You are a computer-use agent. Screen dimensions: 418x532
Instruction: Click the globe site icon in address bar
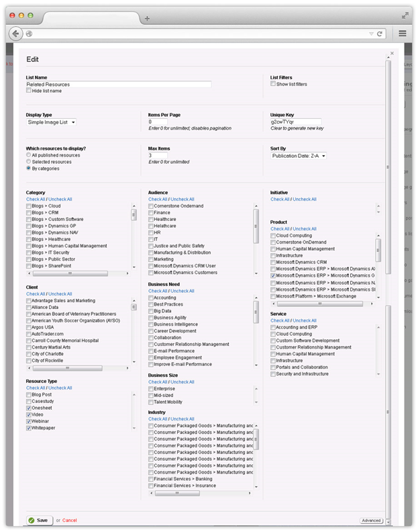[29, 34]
